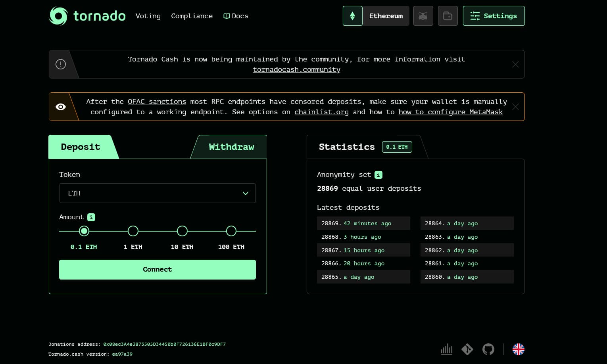The height and width of the screenshot is (364, 607).
Task: Open the ETH token dropdown
Action: coord(158,193)
